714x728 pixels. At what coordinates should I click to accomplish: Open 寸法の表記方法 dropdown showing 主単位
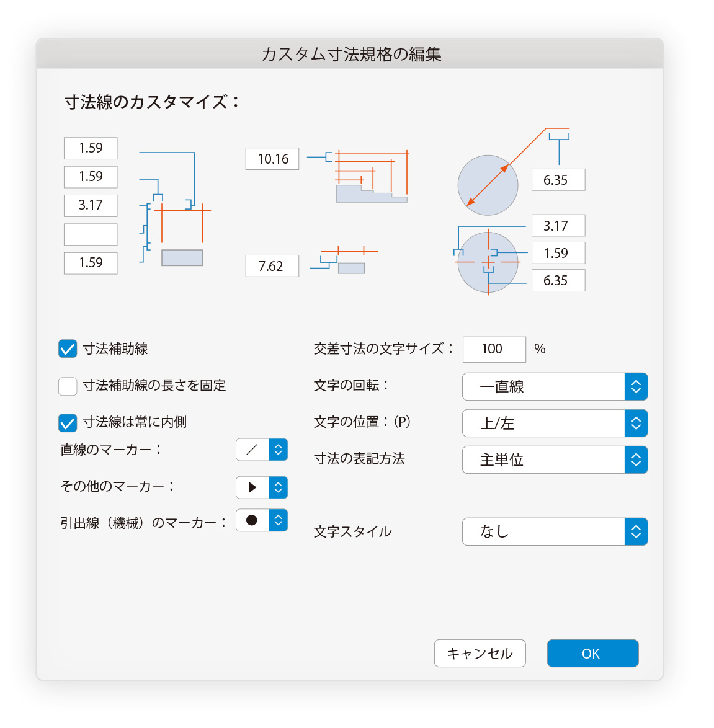[555, 459]
